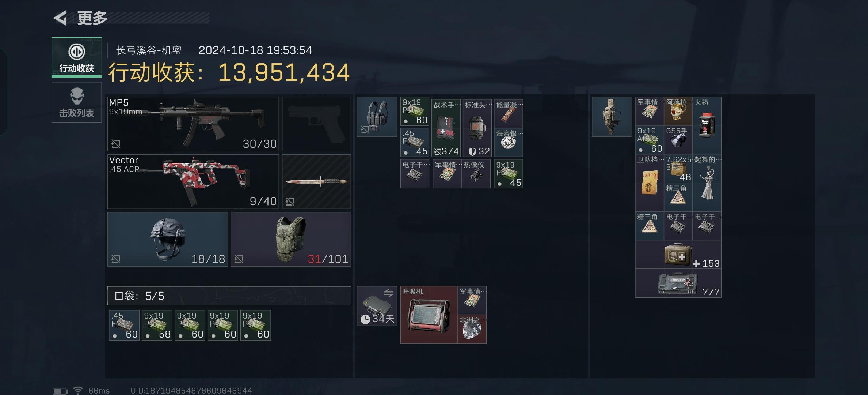Screen dimensions: 868x395
Task: Select the 热像仪 thermal imager item
Action: [x=476, y=174]
